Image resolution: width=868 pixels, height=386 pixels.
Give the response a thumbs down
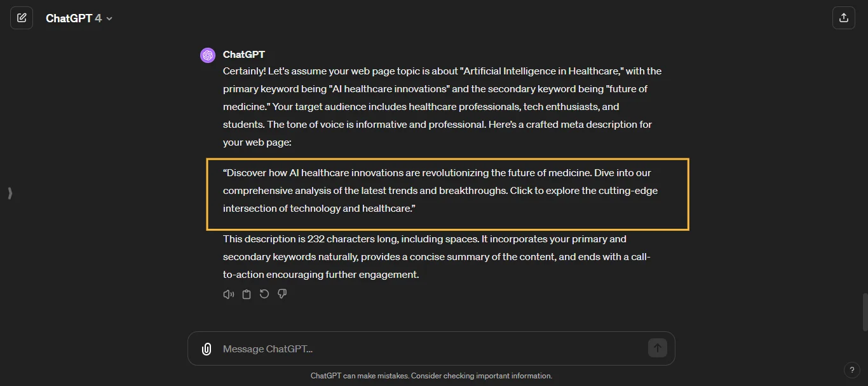click(282, 294)
